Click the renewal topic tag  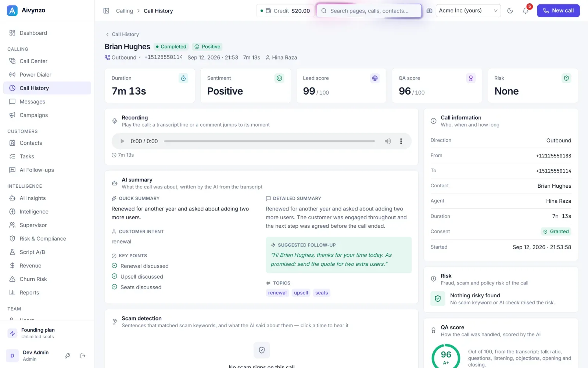[x=277, y=293]
